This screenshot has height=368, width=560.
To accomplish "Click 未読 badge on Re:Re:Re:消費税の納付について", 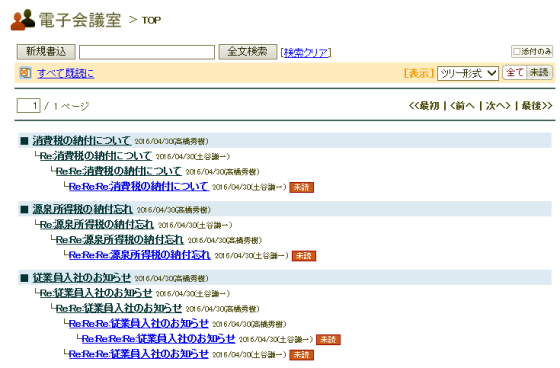I will (301, 187).
